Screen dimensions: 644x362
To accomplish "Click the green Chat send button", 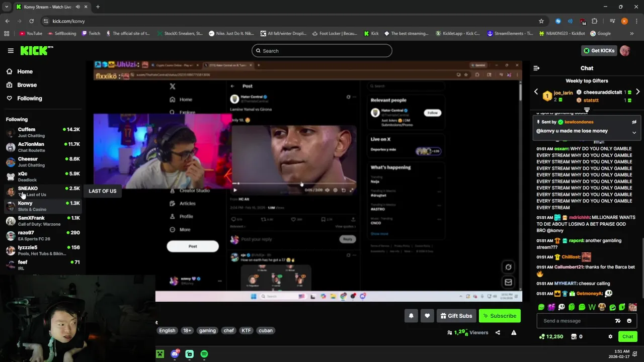I will 628,337.
